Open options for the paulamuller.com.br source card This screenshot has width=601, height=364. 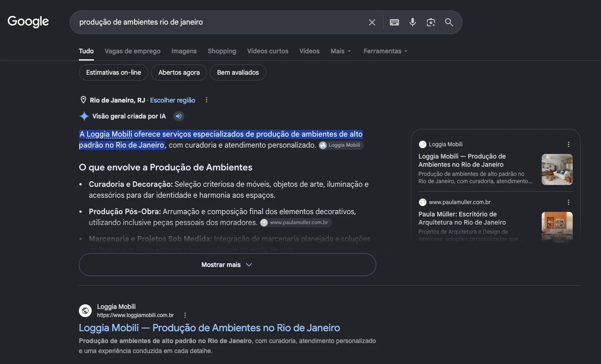pyautogui.click(x=569, y=202)
